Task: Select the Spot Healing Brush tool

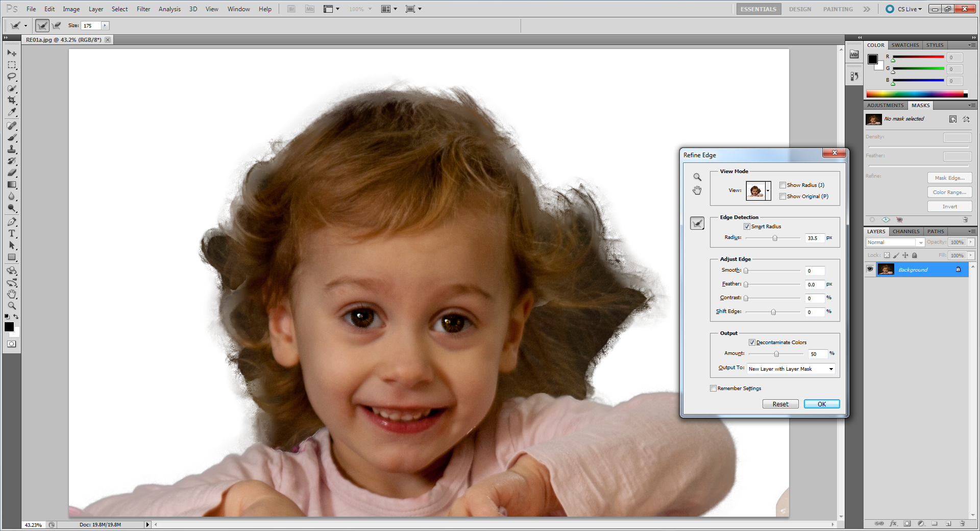Action: pos(12,126)
